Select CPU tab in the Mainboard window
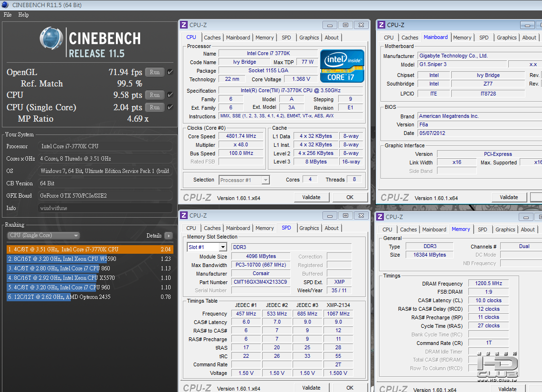 [389, 38]
